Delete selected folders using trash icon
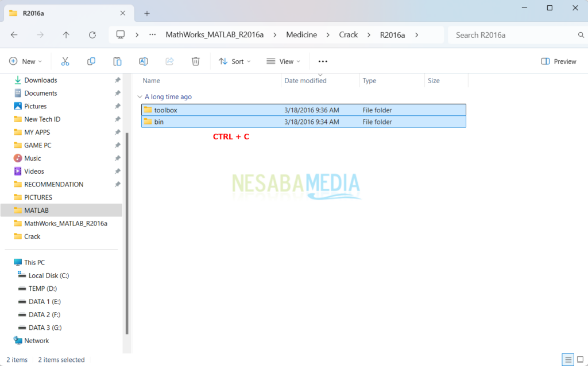Screen dimensions: 588x366 195,61
